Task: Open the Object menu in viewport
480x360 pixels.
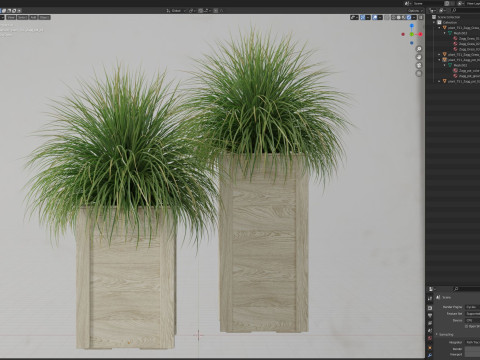Action: [x=44, y=17]
